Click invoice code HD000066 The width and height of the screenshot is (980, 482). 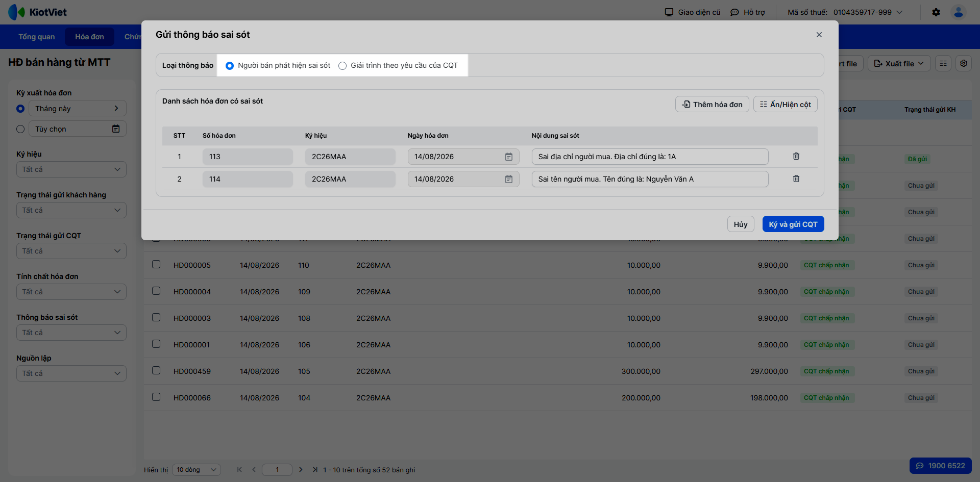coord(192,398)
